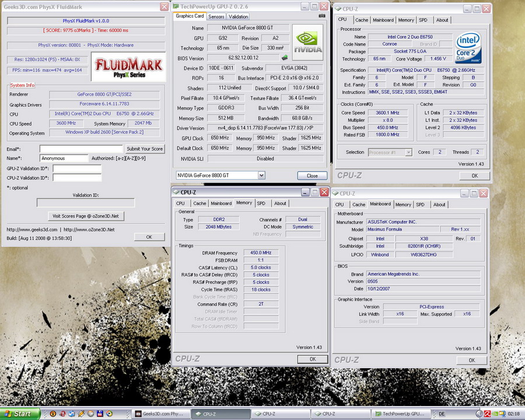Image resolution: width=525 pixels, height=420 pixels.
Task: Open Cache tab in top CPU-Z window
Action: (361, 20)
